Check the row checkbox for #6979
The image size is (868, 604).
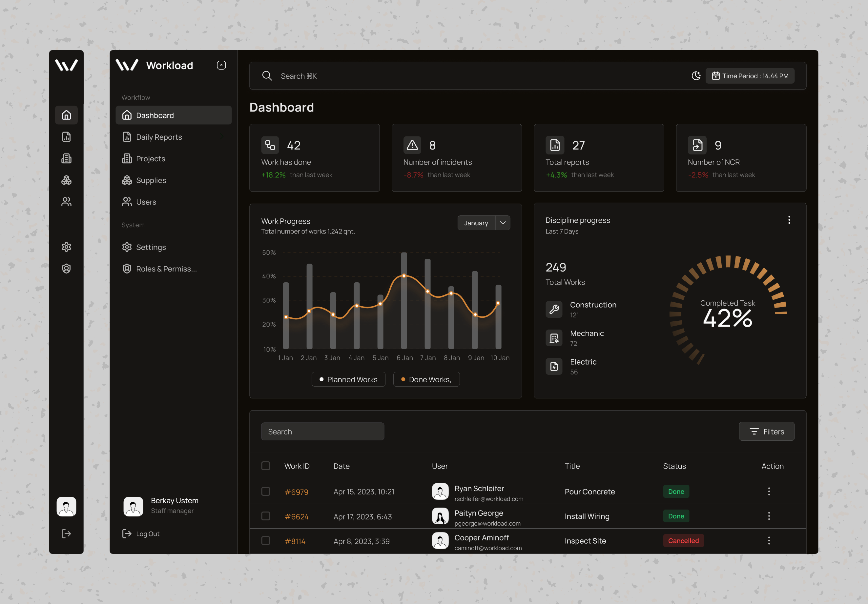(x=266, y=491)
